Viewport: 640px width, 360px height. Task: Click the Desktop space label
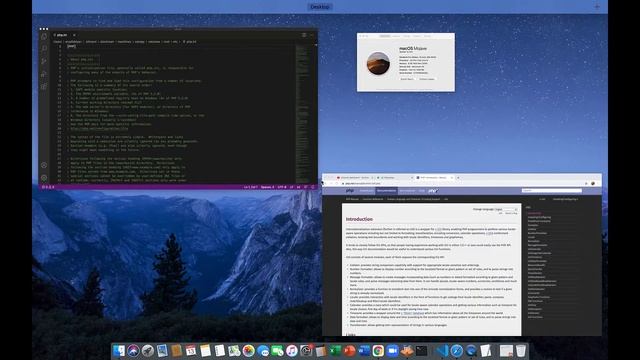pyautogui.click(x=320, y=7)
